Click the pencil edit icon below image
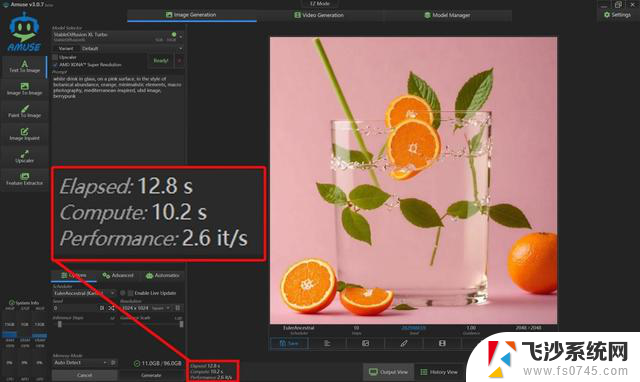Image resolution: width=640 pixels, height=382 pixels. 404,344
